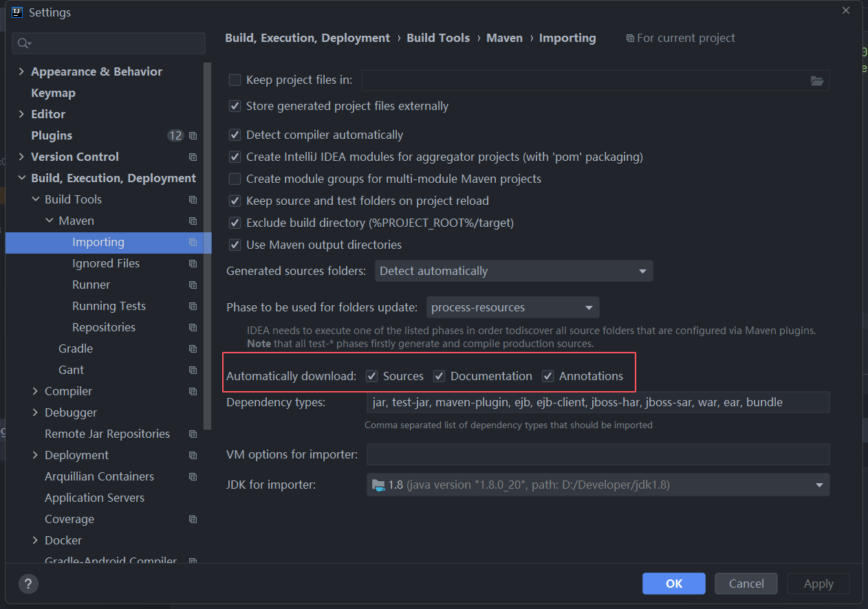
Task: Enable Create module groups for multi-module projects
Action: coord(235,179)
